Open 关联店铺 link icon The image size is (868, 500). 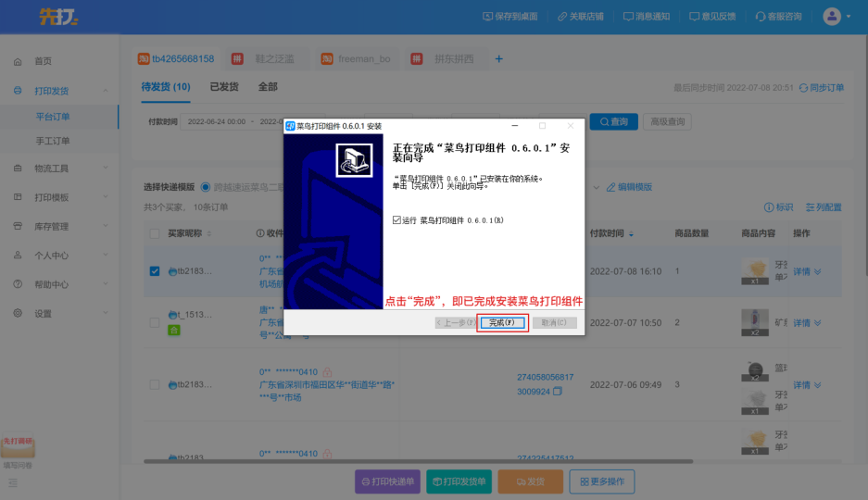tap(562, 17)
